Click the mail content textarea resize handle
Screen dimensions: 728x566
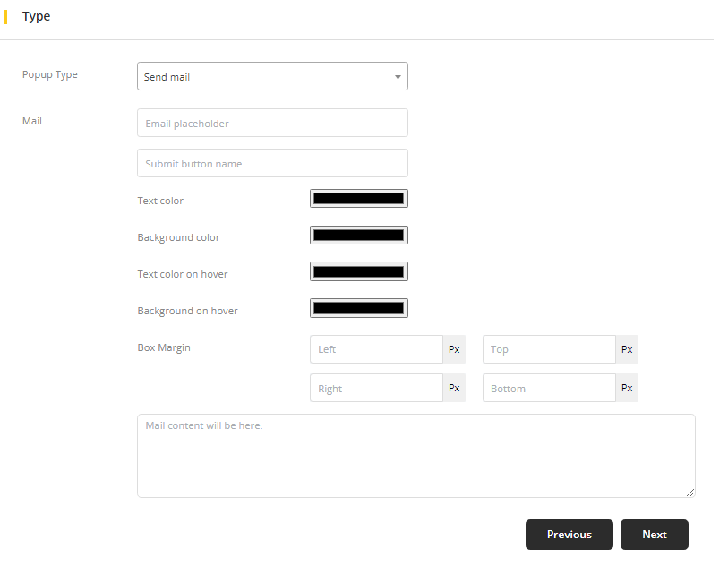pos(689,492)
